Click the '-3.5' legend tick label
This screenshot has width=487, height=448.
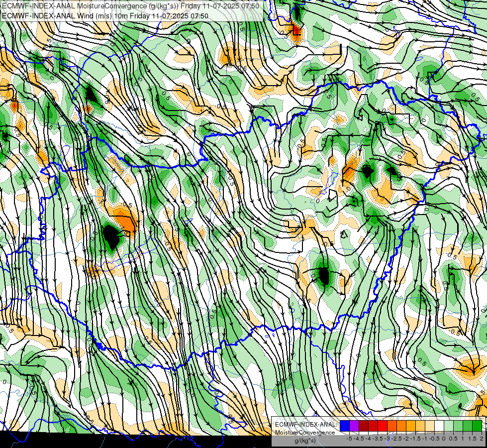(x=378, y=439)
